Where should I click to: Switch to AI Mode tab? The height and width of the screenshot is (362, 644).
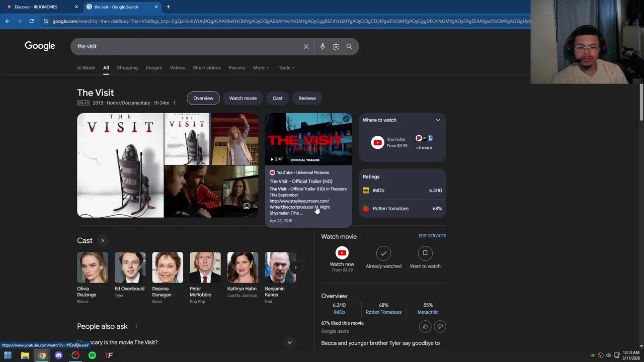point(86,68)
